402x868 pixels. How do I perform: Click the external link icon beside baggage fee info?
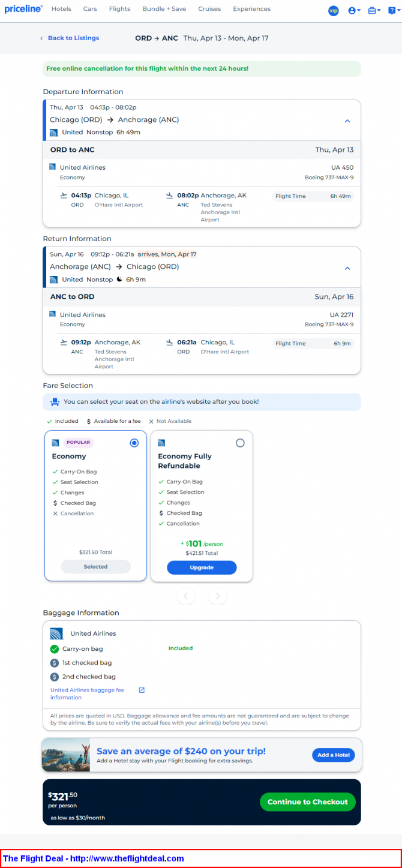(x=142, y=690)
